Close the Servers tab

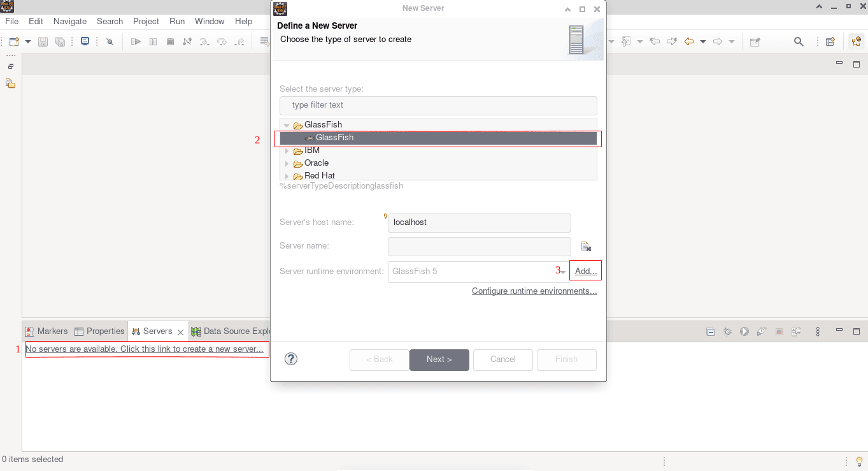(180, 332)
